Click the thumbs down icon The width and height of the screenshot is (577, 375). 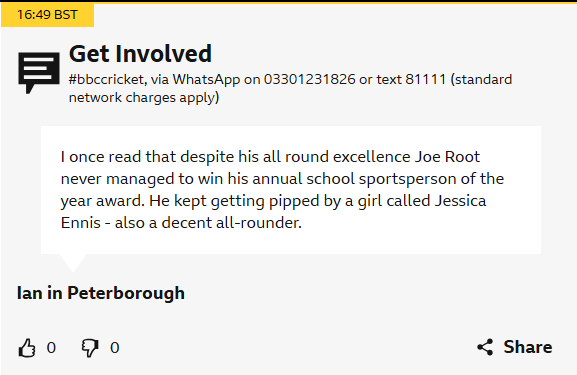[90, 348]
